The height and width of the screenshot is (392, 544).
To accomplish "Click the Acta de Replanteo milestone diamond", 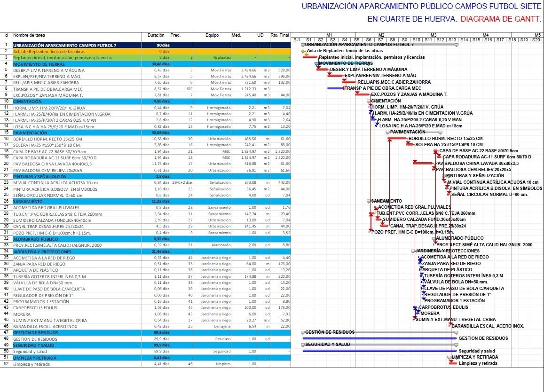I will [303, 51].
